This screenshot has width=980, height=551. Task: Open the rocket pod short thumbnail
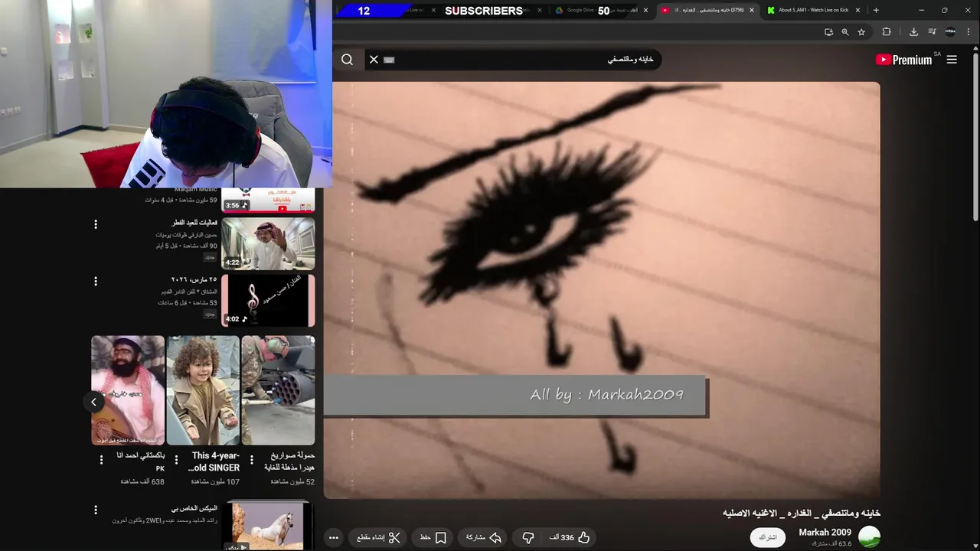click(278, 390)
